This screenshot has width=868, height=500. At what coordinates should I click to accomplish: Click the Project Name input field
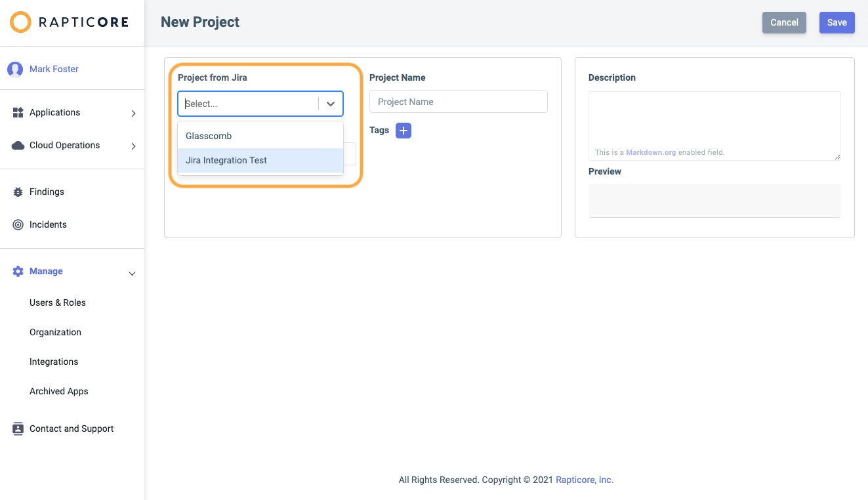point(459,102)
